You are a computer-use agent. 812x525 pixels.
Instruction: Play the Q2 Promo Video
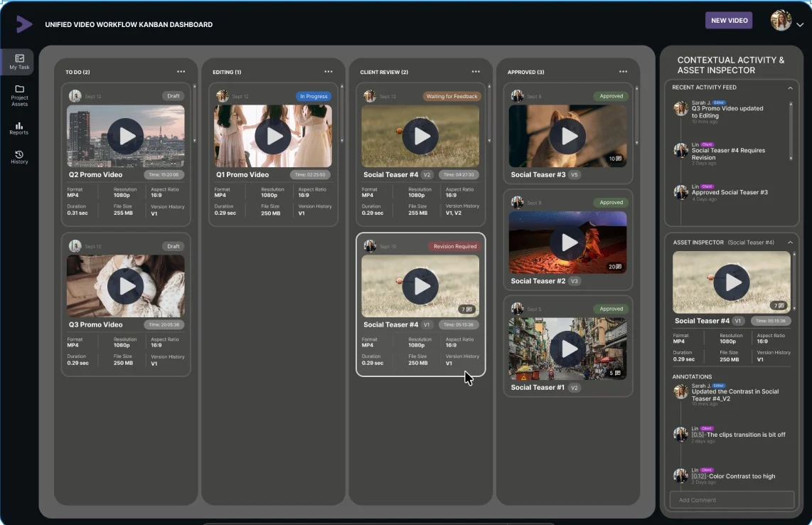tap(125, 137)
